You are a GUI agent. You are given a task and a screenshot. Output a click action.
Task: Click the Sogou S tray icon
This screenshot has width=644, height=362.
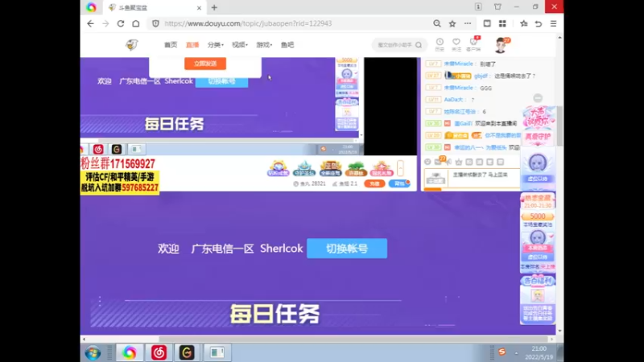coord(502,352)
